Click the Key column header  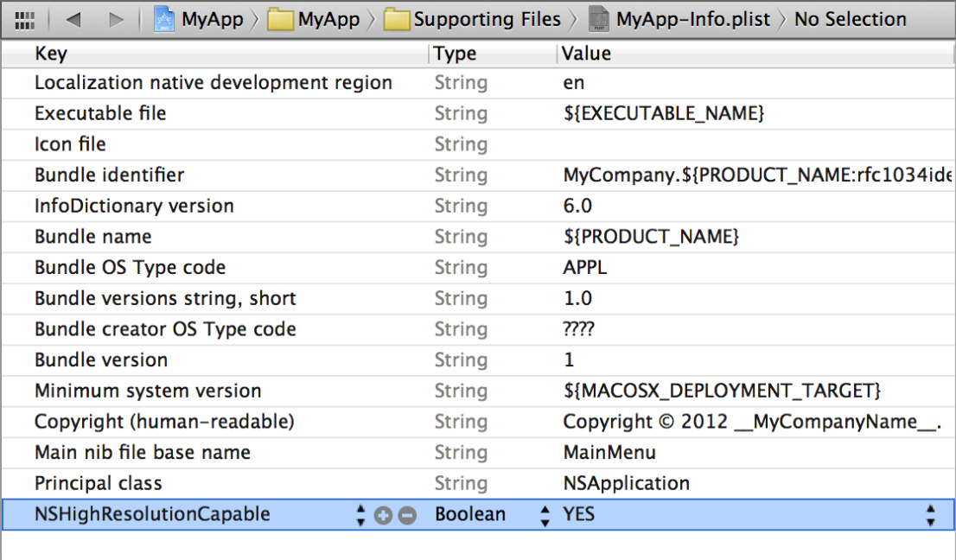pyautogui.click(x=51, y=54)
